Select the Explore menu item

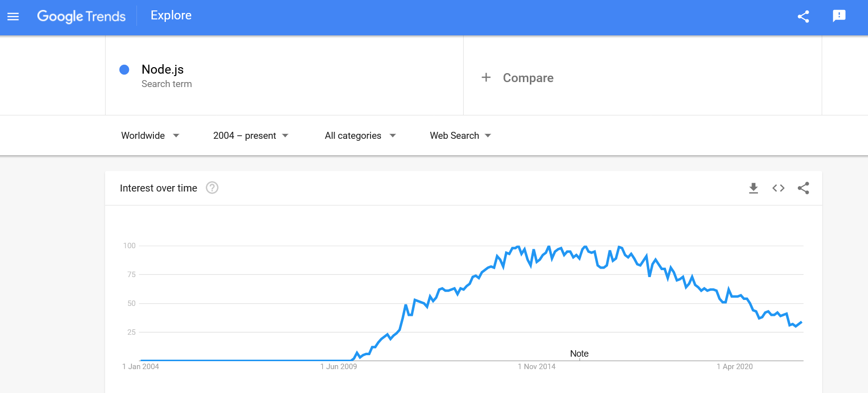coord(171,15)
